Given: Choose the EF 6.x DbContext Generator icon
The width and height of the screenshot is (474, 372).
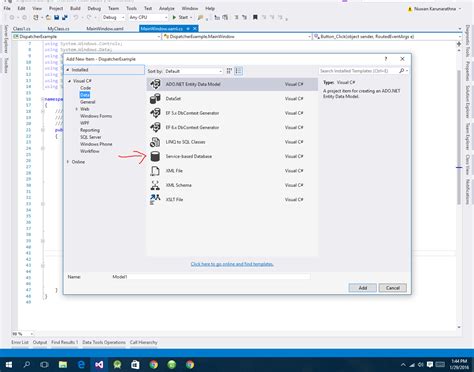Looking at the screenshot, I should (x=155, y=127).
